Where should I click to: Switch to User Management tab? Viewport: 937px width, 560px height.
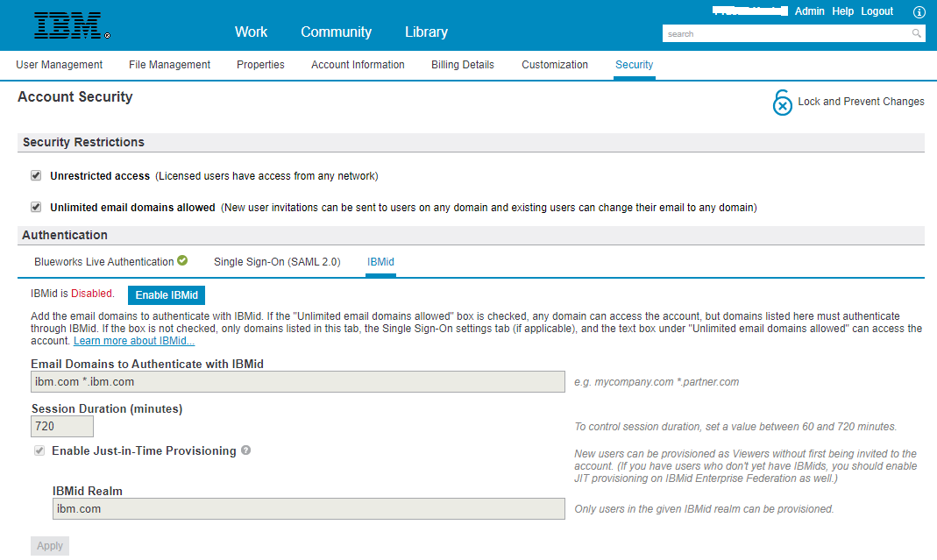pos(59,65)
